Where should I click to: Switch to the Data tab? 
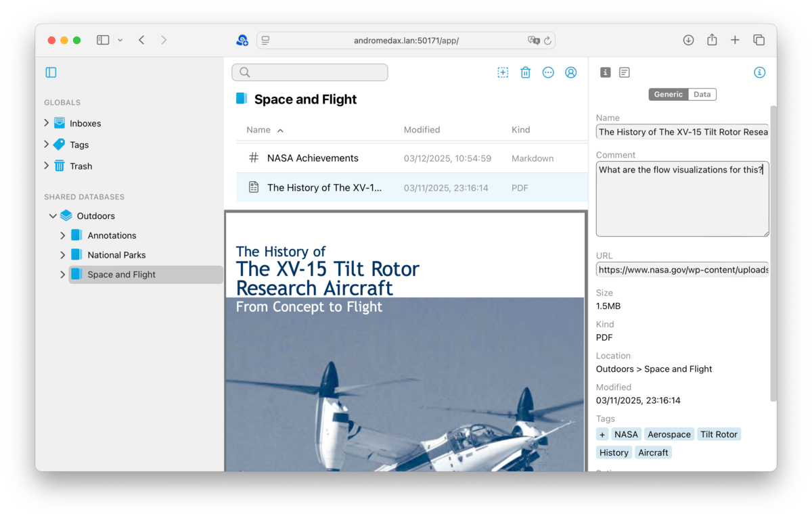click(702, 95)
